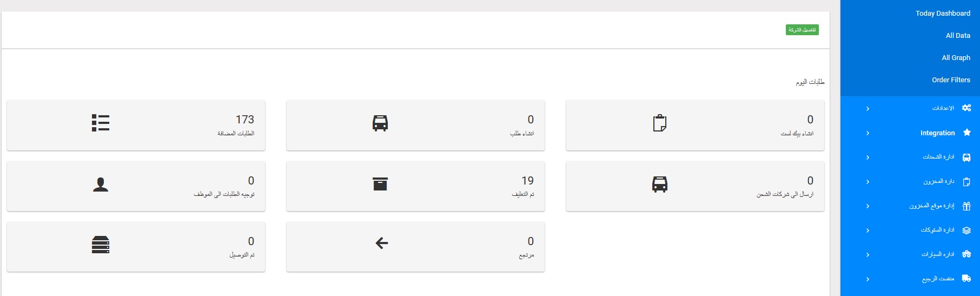The height and width of the screenshot is (296, 980).
Task: Expand the اداره الشحنات chevron arrow
Action: point(868,157)
